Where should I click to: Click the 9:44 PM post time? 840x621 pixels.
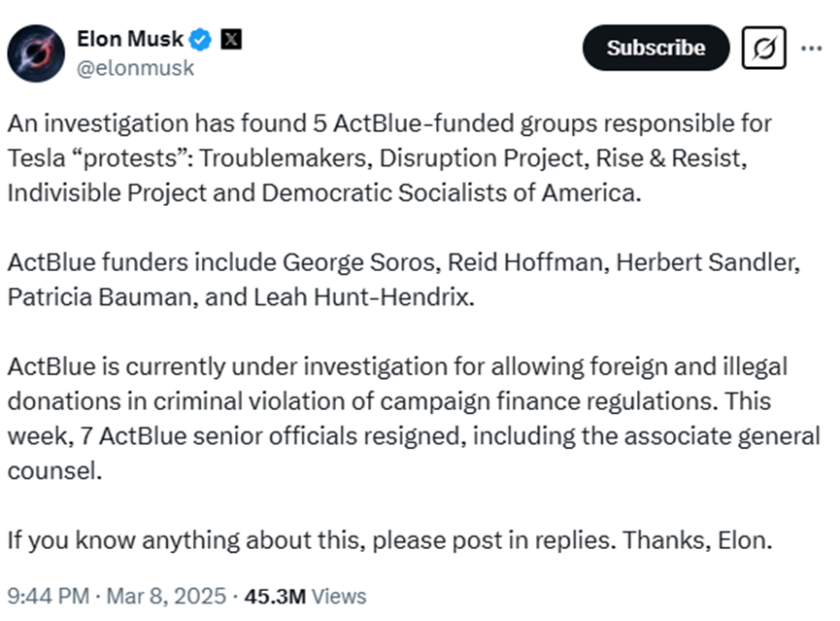(48, 596)
